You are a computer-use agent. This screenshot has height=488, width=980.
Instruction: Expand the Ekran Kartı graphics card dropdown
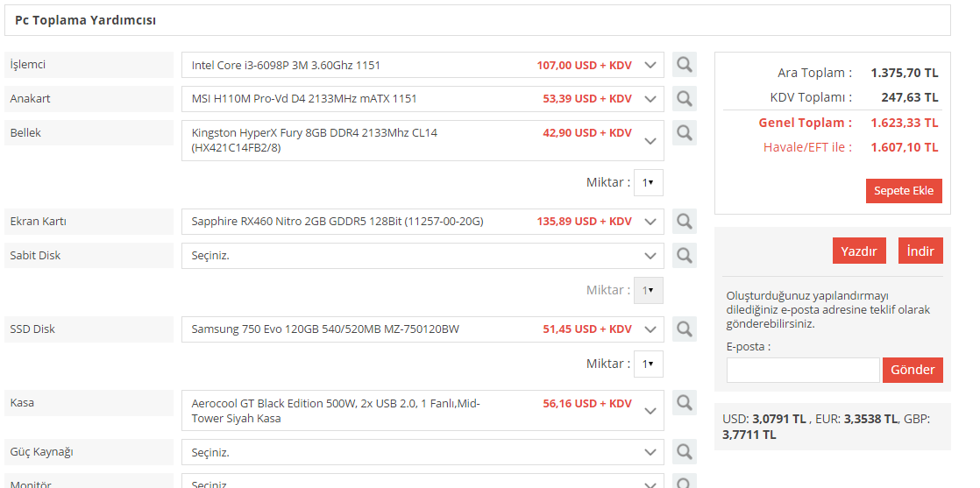click(x=650, y=222)
